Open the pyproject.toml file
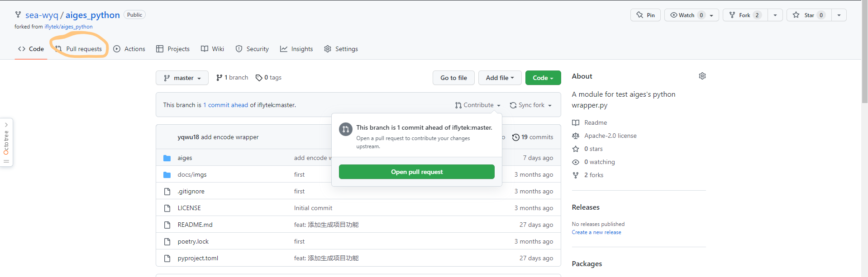Image resolution: width=868 pixels, height=277 pixels. (x=198, y=258)
